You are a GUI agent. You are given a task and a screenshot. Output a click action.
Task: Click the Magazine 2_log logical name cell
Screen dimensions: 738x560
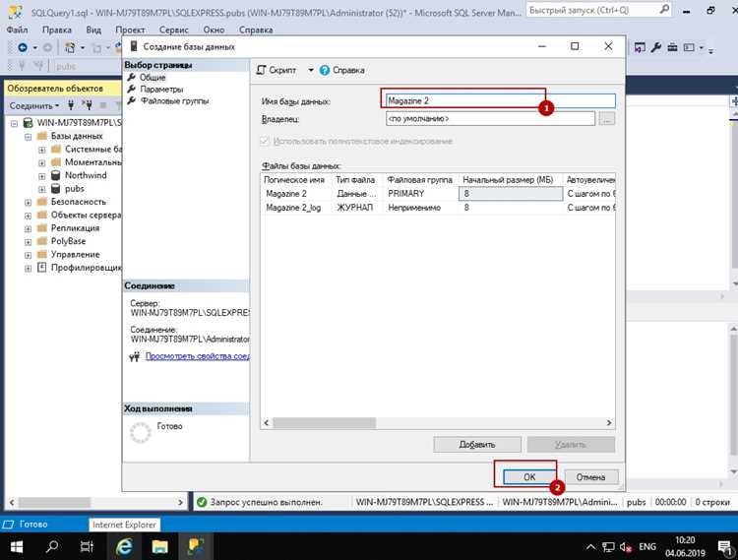click(295, 208)
